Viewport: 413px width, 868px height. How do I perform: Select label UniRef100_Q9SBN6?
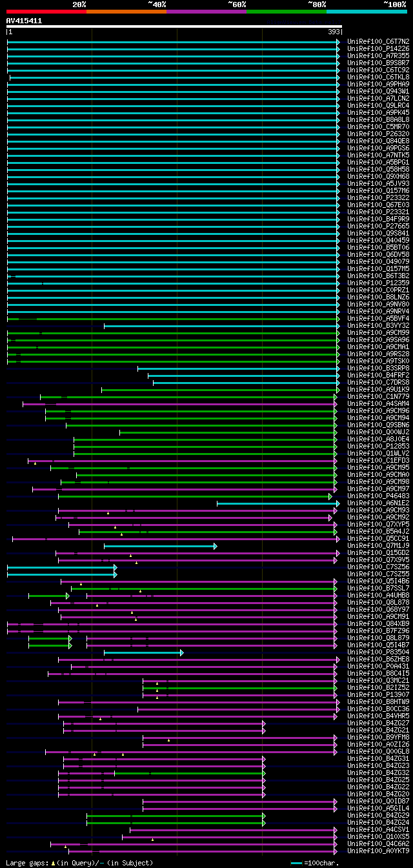click(x=378, y=425)
